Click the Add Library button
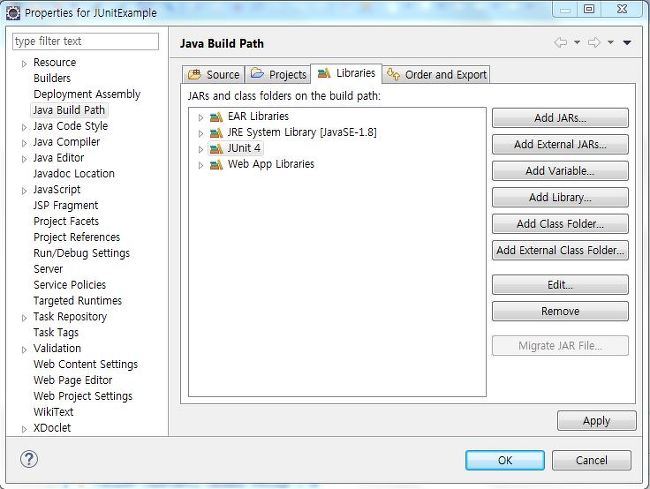The width and height of the screenshot is (650, 489). (560, 198)
